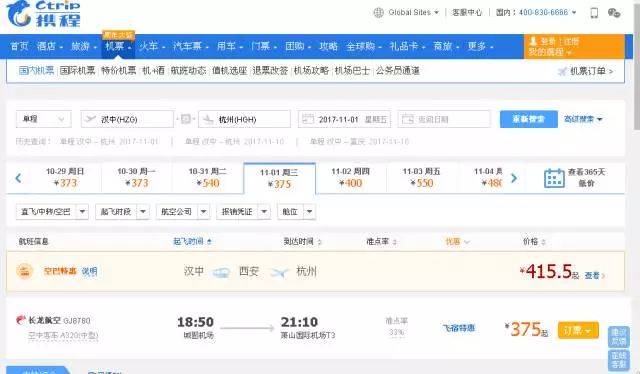Open the 礼品卡 navigation menu
The image size is (640, 374).
pyautogui.click(x=407, y=46)
